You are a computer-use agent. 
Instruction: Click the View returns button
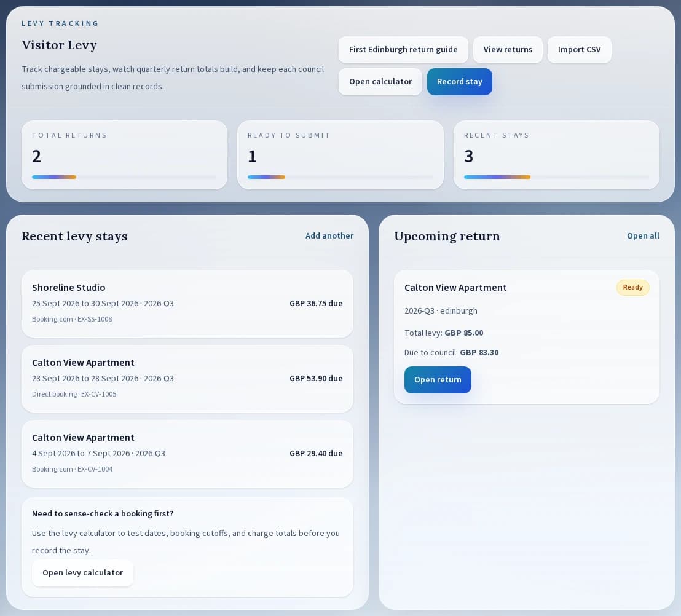point(508,50)
